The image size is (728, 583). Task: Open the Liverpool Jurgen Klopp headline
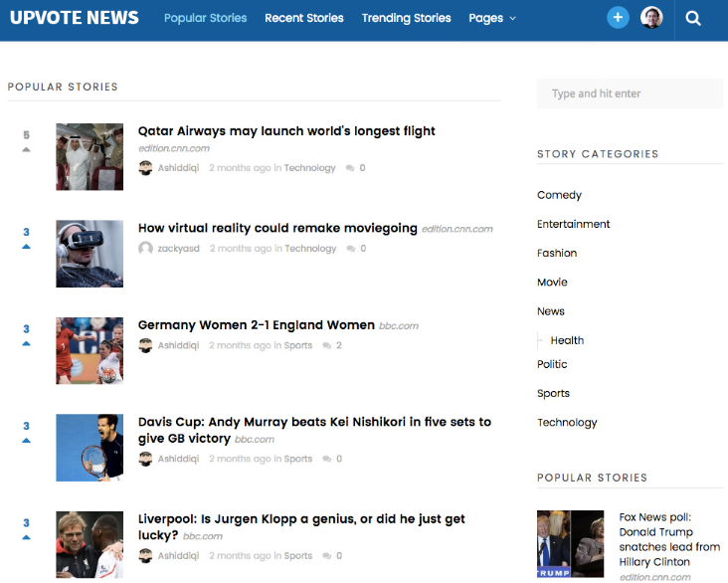(x=301, y=527)
